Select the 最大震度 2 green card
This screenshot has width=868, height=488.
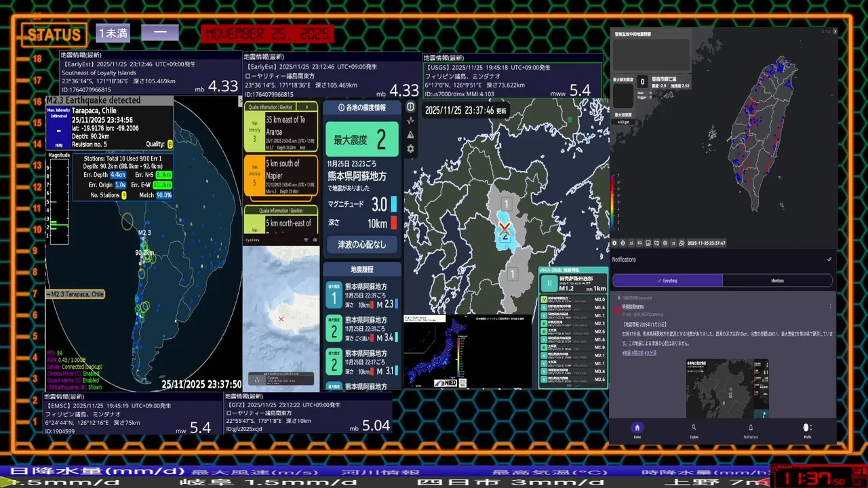click(362, 139)
